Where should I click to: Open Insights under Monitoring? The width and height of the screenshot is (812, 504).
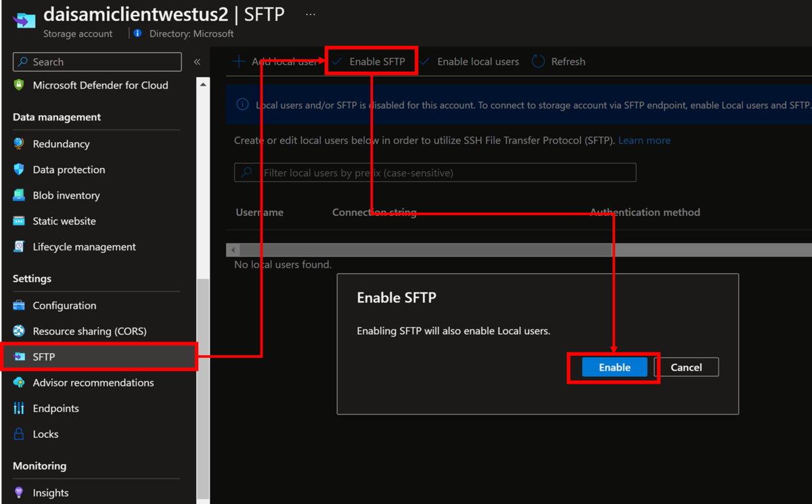click(x=51, y=492)
